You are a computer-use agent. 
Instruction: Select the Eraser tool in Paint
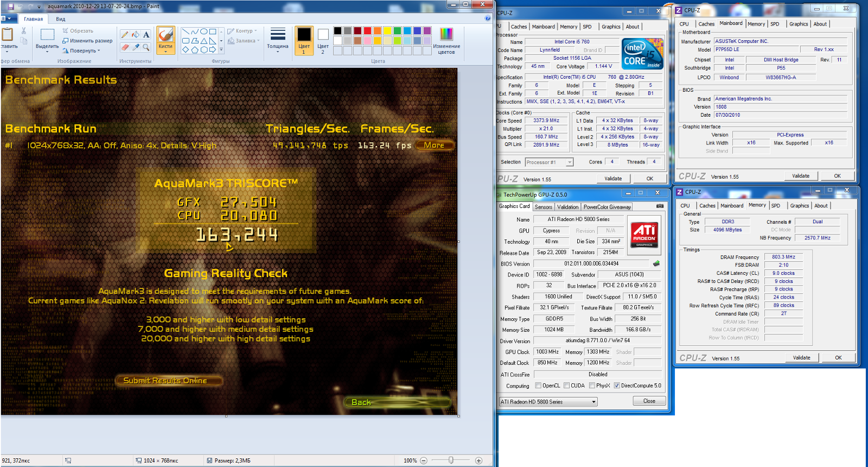click(x=125, y=47)
